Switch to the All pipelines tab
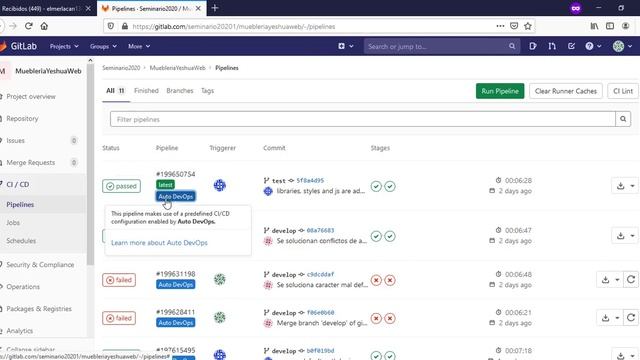 [116, 91]
